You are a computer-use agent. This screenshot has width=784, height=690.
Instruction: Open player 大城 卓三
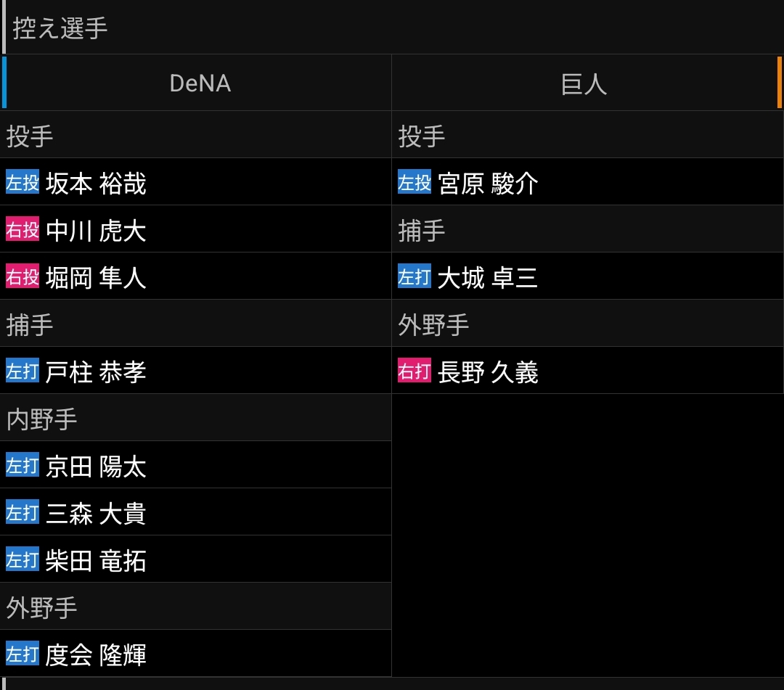click(488, 277)
